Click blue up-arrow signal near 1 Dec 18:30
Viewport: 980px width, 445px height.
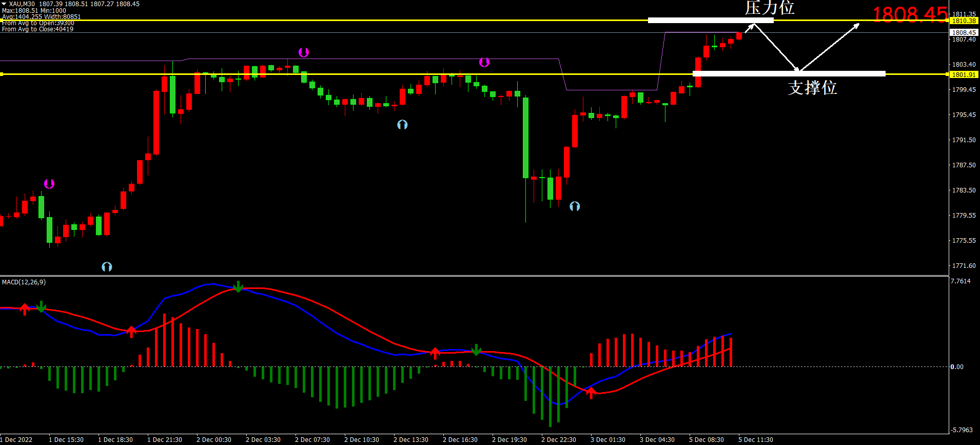(x=107, y=267)
